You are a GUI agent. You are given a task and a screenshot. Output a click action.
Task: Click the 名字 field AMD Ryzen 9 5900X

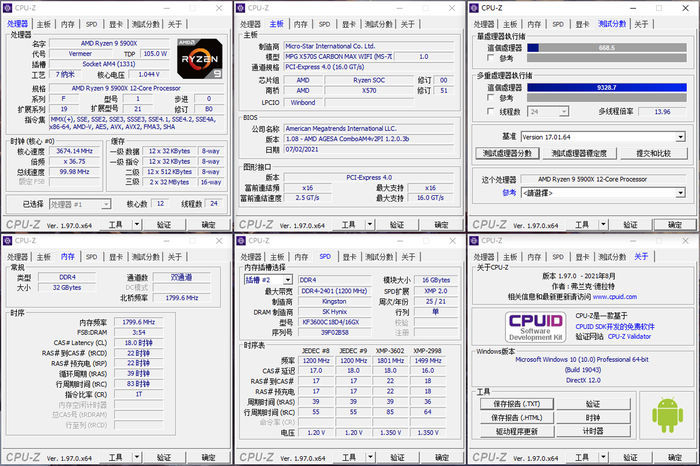109,43
